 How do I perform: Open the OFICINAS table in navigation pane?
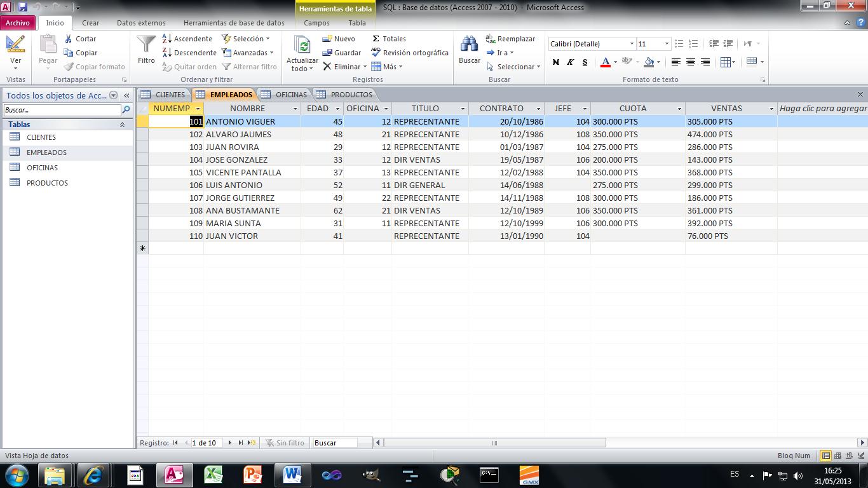(42, 168)
